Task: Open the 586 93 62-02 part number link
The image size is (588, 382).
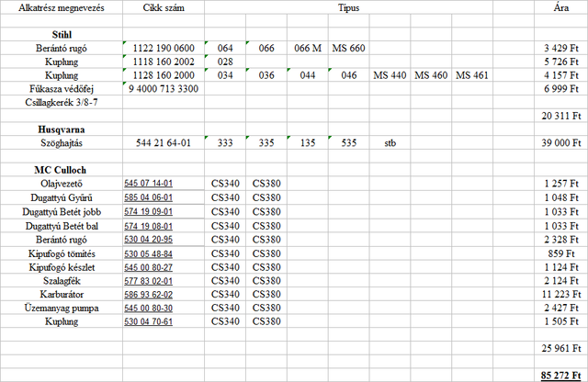Action: (x=149, y=294)
